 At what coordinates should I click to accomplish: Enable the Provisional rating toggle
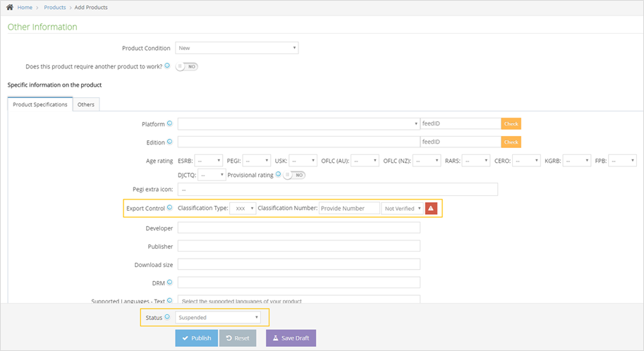click(295, 175)
